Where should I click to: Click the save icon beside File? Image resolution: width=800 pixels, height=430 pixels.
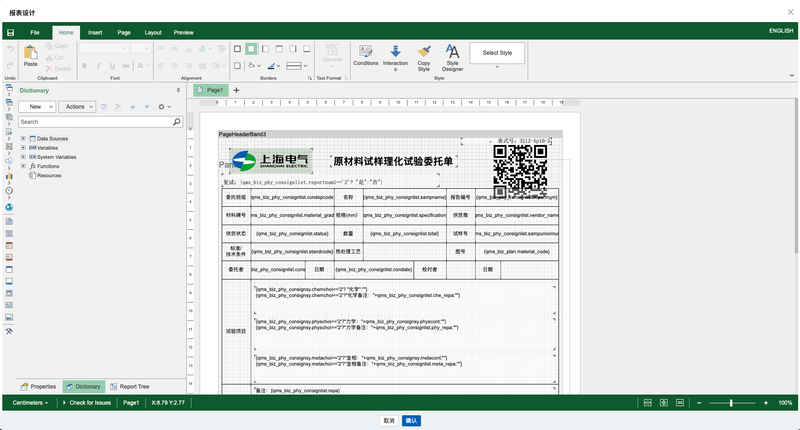point(10,32)
